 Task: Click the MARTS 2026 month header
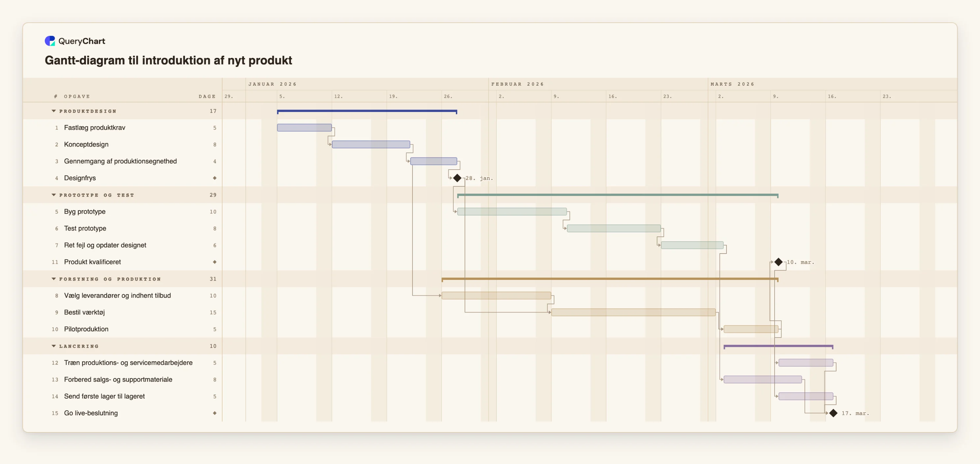[732, 84]
